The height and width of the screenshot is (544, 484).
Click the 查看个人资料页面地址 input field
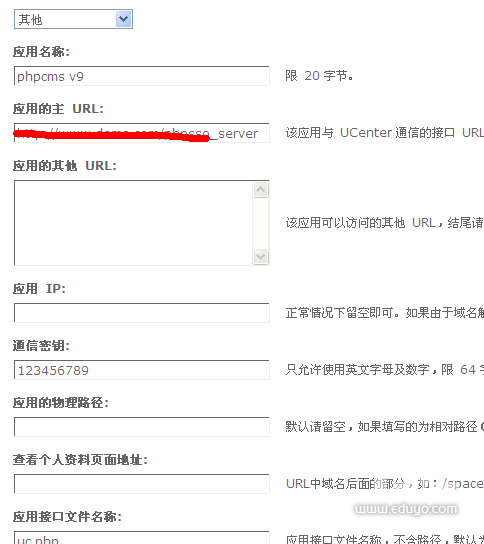coord(142,484)
